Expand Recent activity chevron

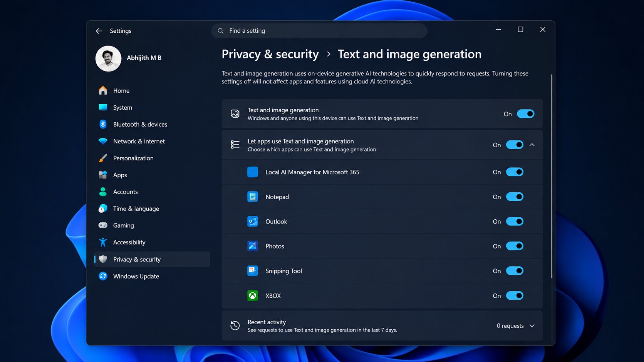pos(532,326)
